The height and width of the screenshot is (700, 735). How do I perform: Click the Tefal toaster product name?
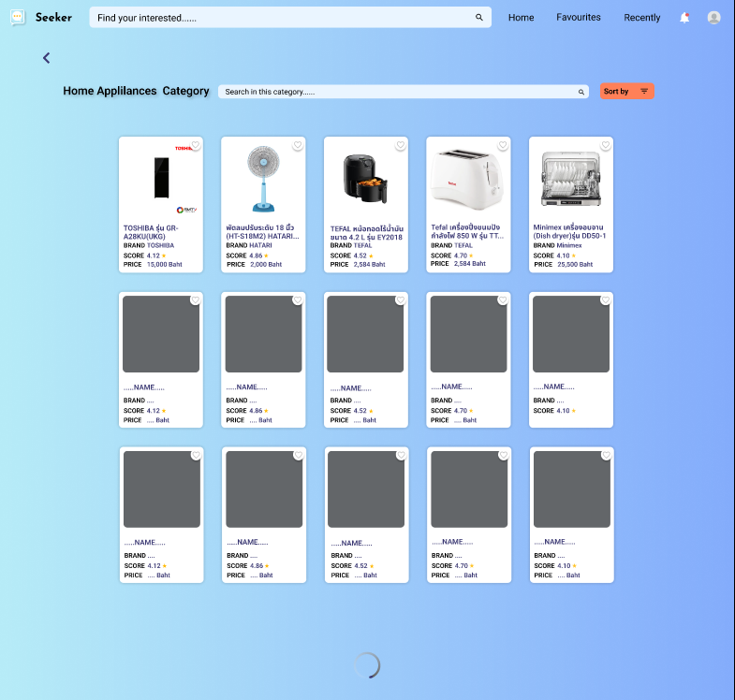pos(467,231)
